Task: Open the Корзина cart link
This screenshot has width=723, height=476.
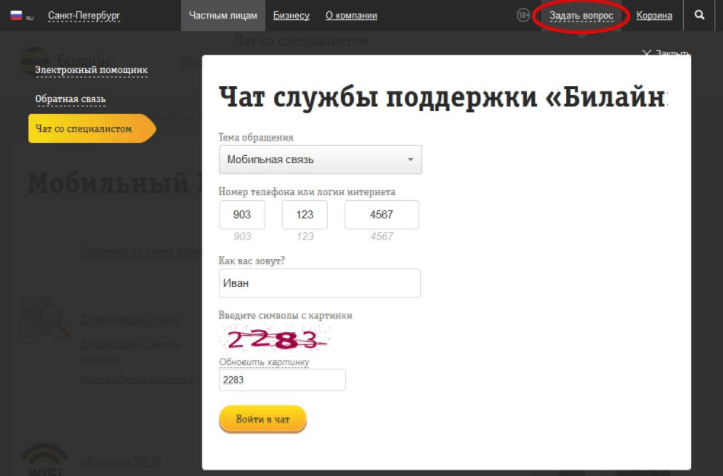Action: 654,15
